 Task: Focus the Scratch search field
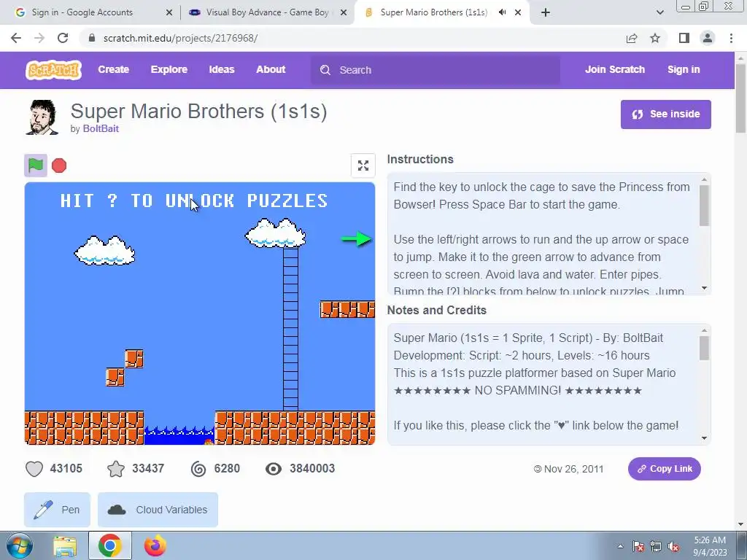pyautogui.click(x=436, y=70)
